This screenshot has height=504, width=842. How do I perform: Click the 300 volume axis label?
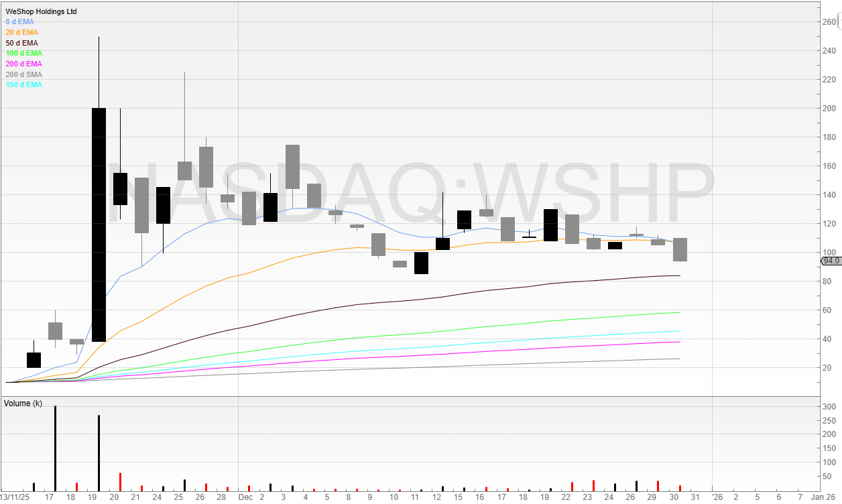pyautogui.click(x=829, y=407)
